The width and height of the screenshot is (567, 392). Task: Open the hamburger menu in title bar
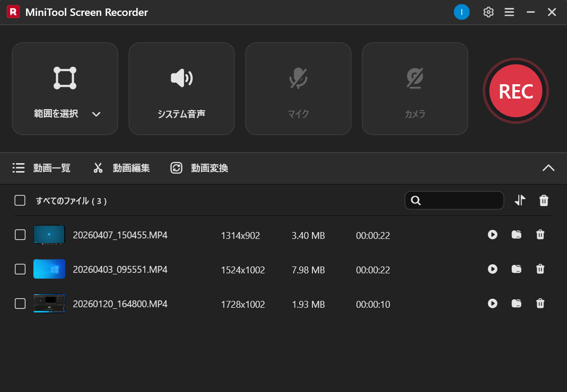pos(509,12)
